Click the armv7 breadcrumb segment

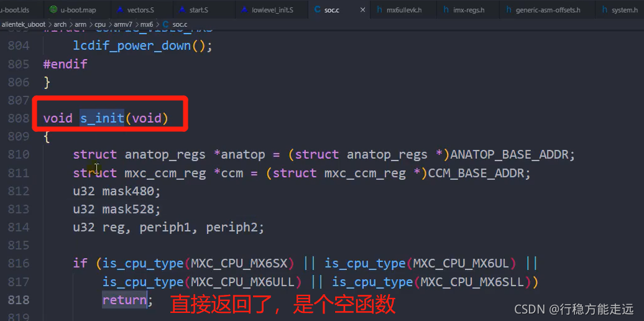123,25
